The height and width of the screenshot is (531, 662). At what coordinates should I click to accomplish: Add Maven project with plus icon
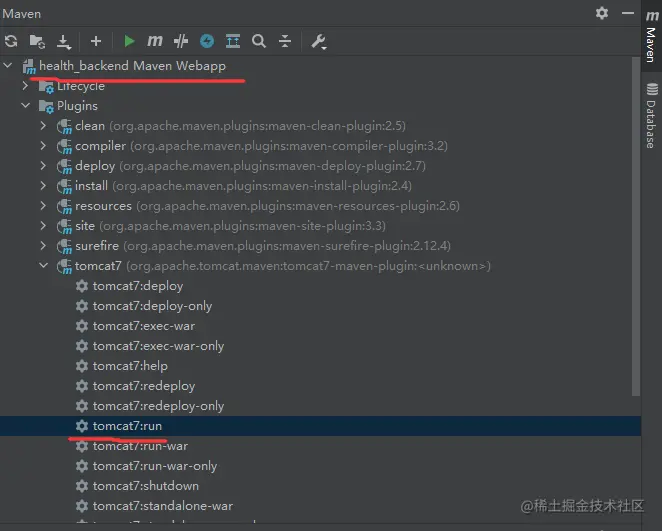tap(96, 41)
